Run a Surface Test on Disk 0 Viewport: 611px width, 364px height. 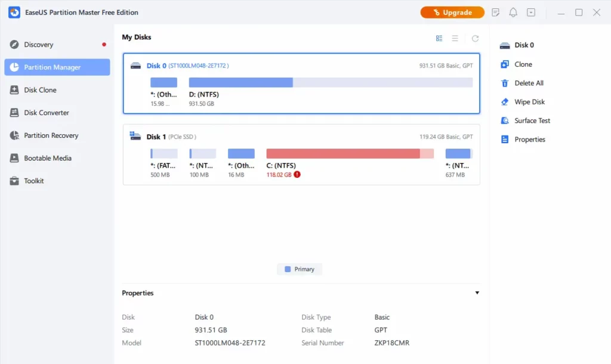[530, 120]
